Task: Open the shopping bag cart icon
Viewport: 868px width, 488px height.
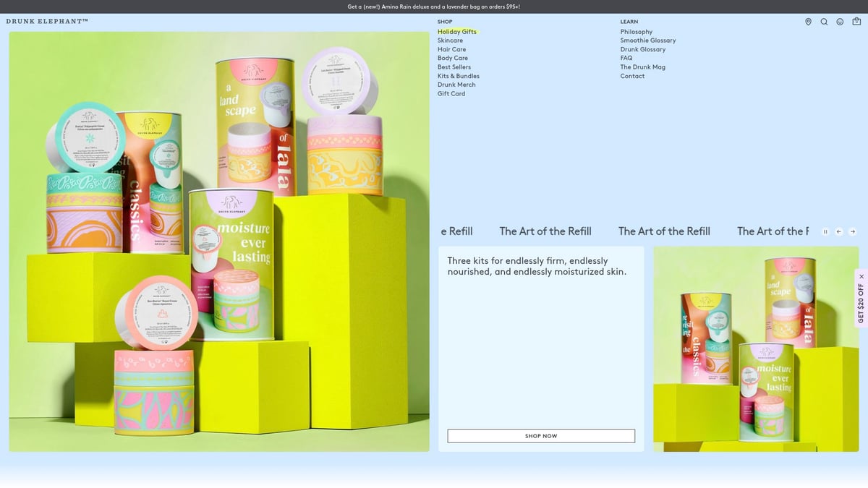Action: click(x=856, y=22)
